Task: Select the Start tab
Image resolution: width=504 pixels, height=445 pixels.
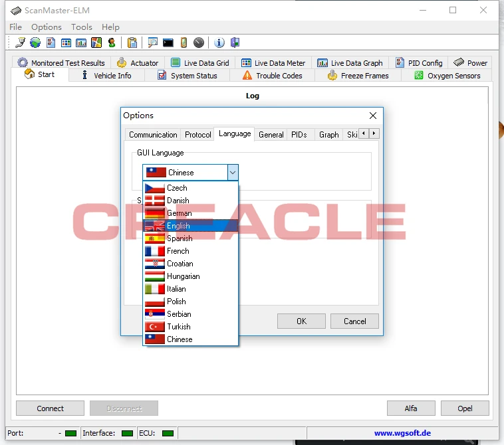Action: 39,74
